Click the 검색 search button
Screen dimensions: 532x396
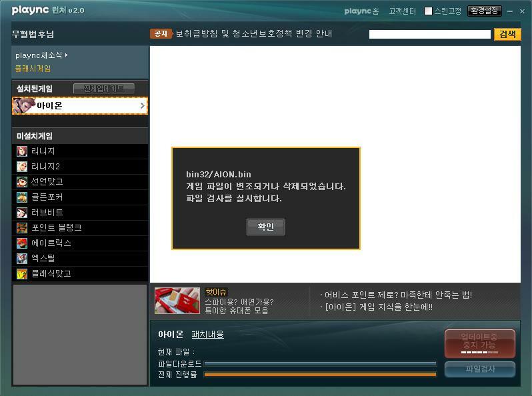[507, 34]
